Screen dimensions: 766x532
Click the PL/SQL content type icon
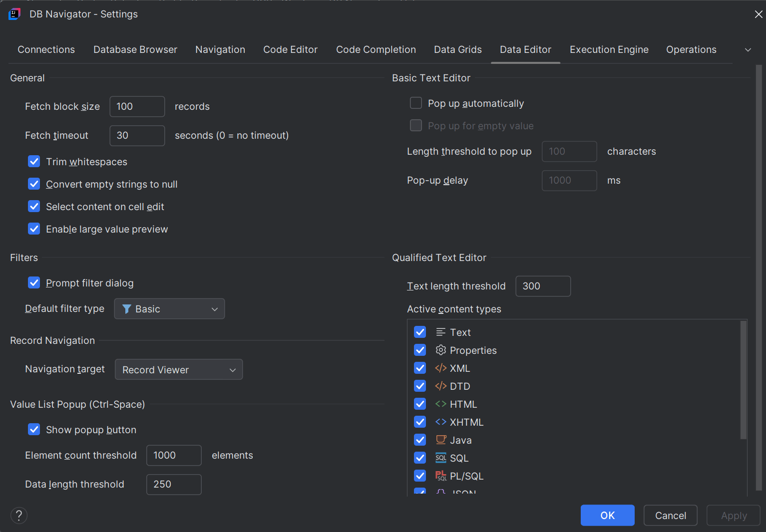coord(441,476)
